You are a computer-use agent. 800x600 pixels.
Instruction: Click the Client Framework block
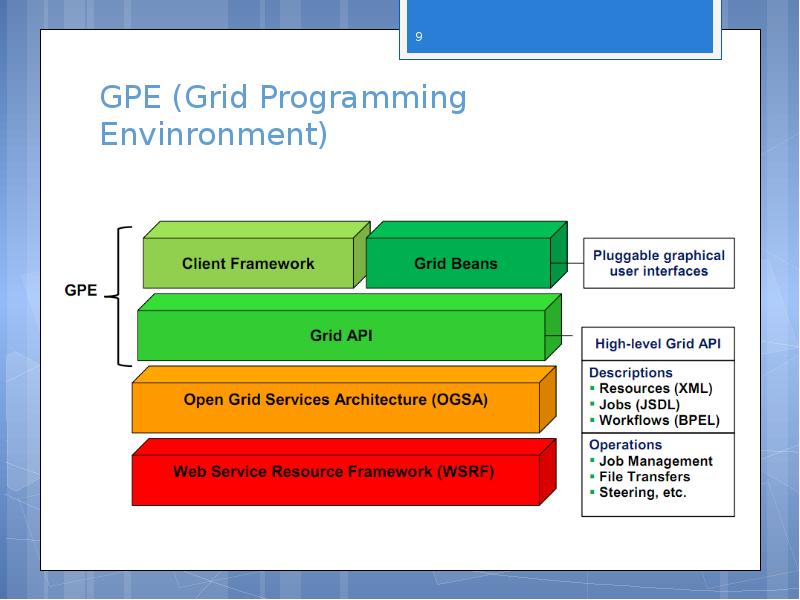click(248, 264)
